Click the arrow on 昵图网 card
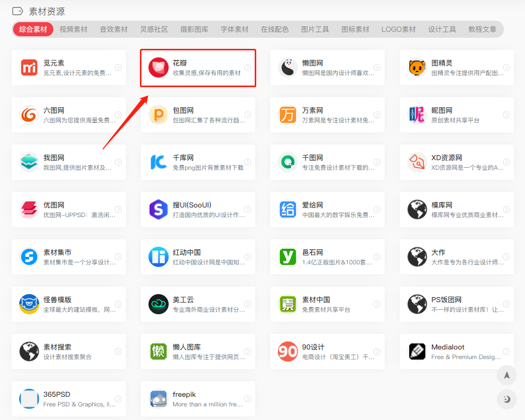The height and width of the screenshot is (420, 525). tap(506, 114)
